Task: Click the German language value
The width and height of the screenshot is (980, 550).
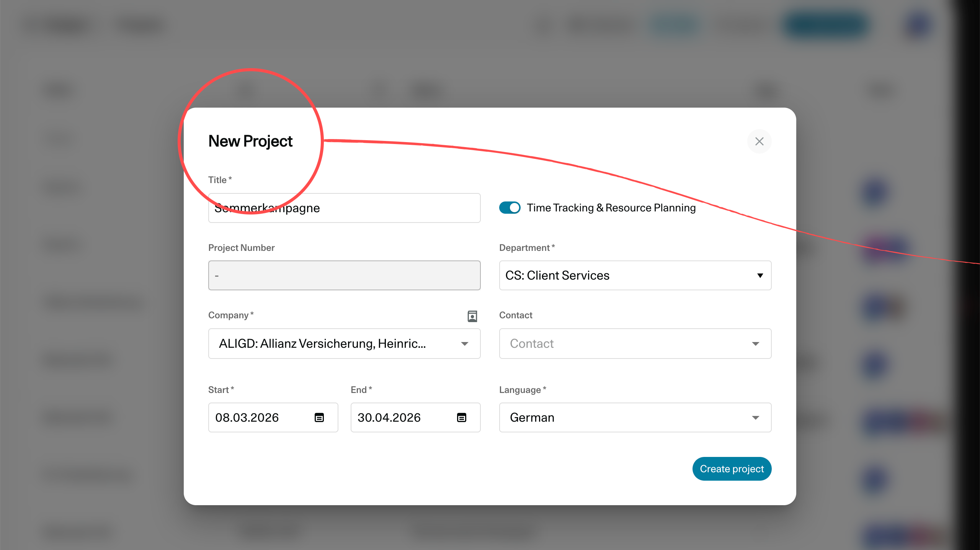Action: point(532,417)
